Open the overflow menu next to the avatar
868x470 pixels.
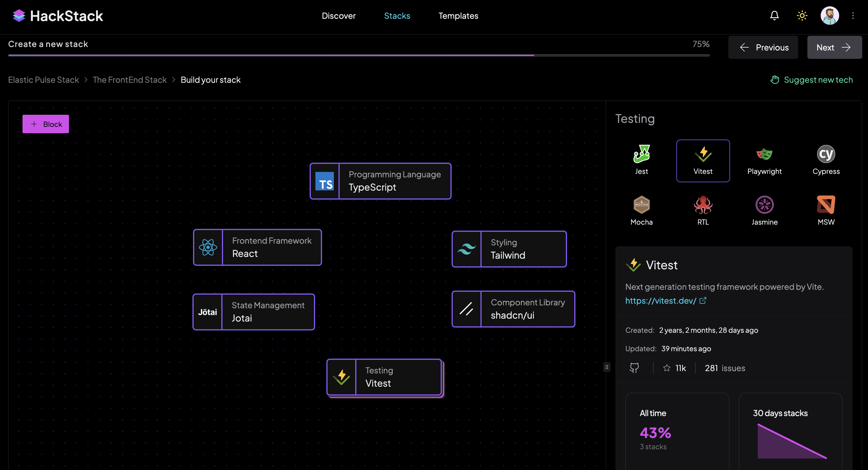coord(853,16)
